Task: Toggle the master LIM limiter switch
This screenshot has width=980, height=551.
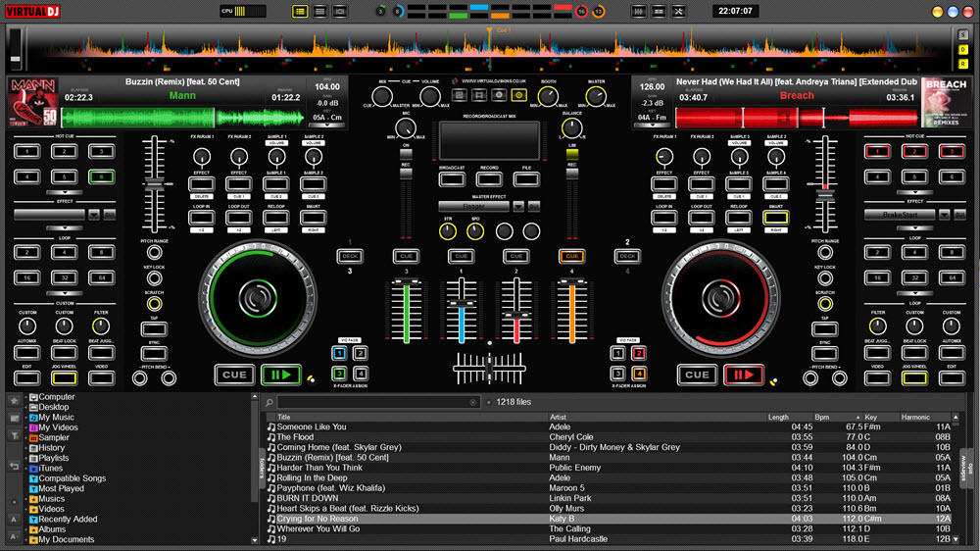Action: (x=572, y=154)
